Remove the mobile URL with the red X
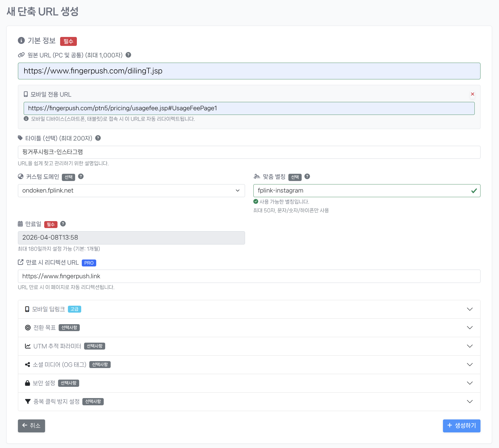 pyautogui.click(x=472, y=94)
